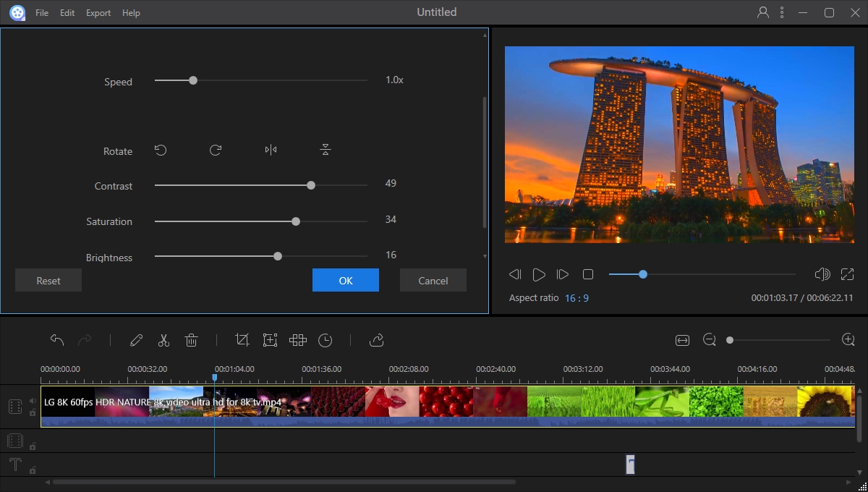The image size is (868, 492).
Task: Open the mosaic tool
Action: click(x=298, y=340)
